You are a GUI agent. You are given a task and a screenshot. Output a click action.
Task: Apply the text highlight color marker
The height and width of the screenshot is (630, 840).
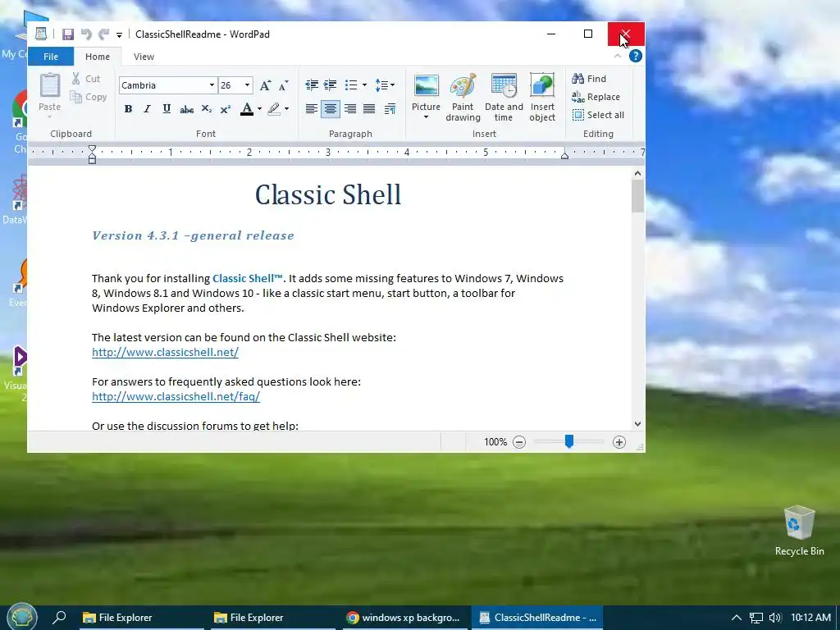274,109
